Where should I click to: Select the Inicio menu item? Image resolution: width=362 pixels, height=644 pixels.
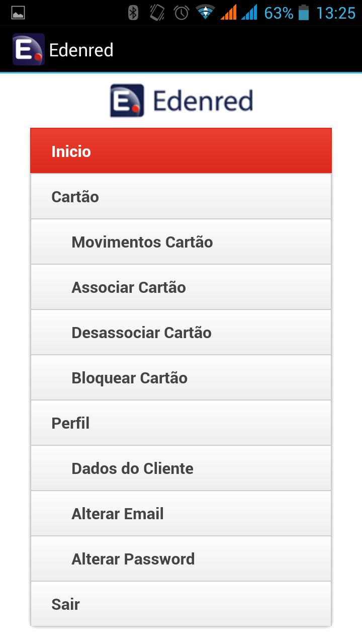[x=181, y=151]
